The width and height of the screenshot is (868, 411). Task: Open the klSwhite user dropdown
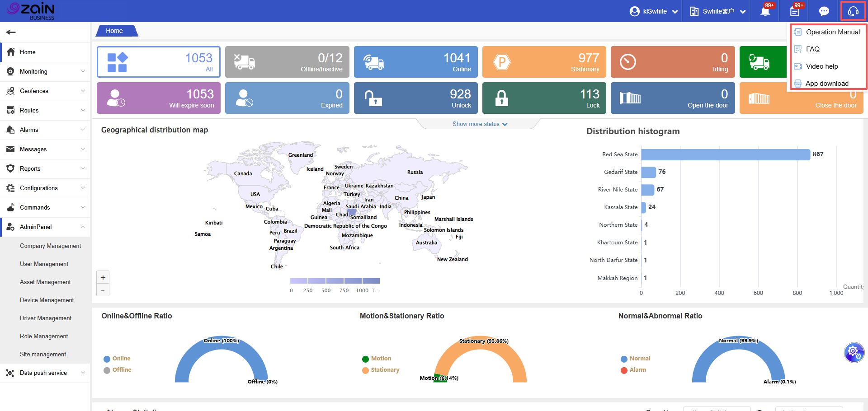(x=654, y=11)
